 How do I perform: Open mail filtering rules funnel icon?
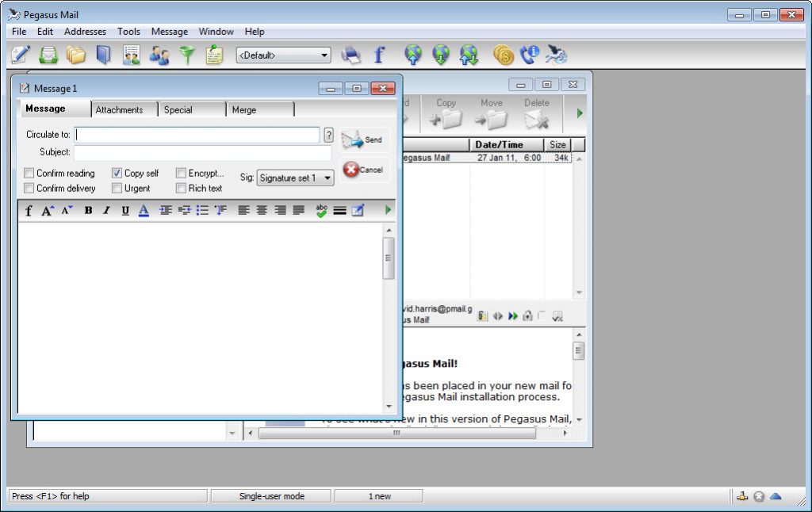[x=187, y=55]
